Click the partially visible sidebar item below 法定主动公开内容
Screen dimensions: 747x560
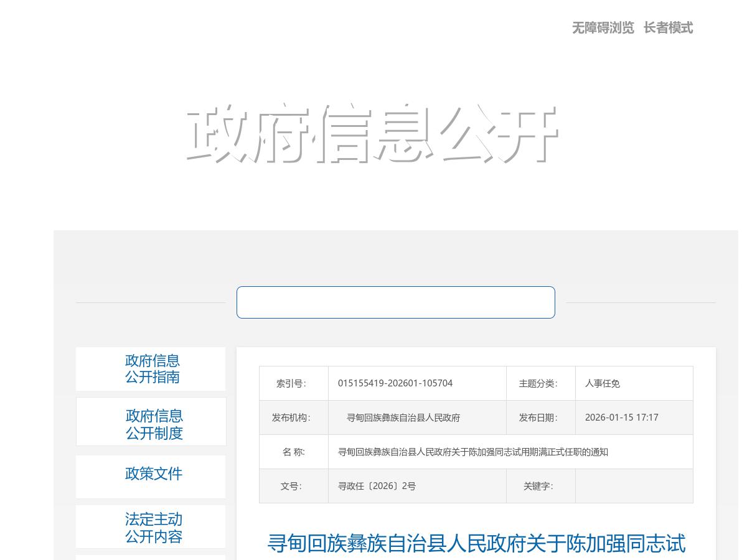point(151,558)
